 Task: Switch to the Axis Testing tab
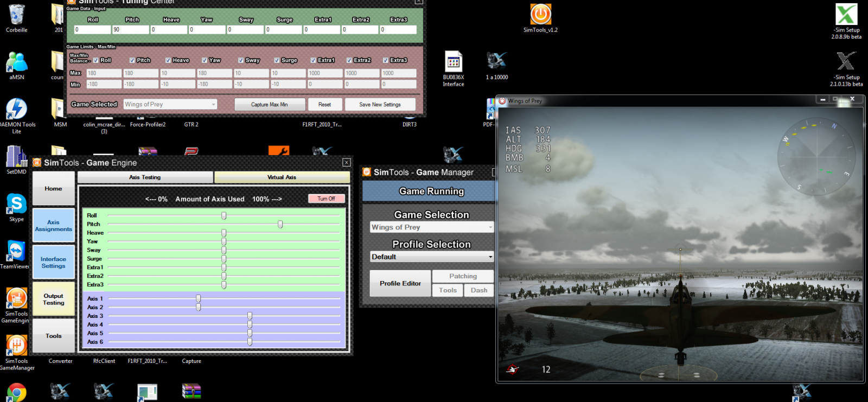[145, 177]
